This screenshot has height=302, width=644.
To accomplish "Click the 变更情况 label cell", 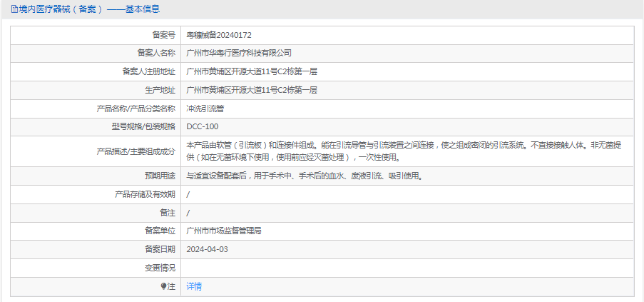I will (96, 268).
